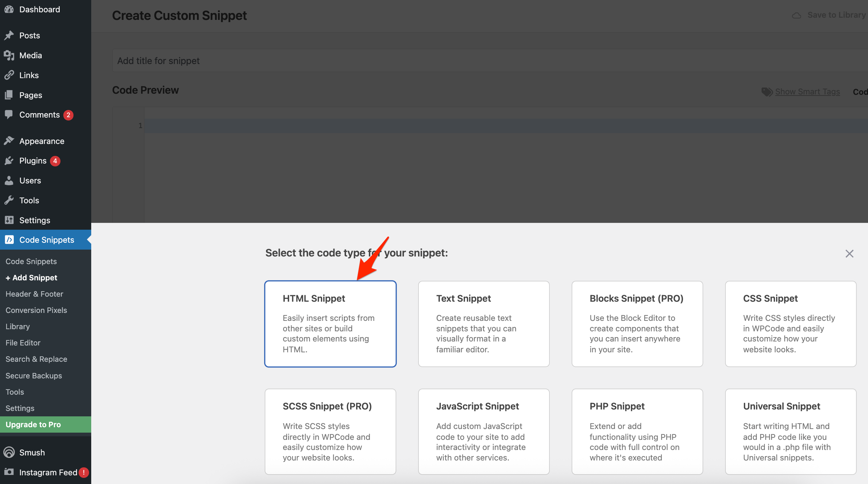Click the Smush sidebar icon
The height and width of the screenshot is (484, 868).
(x=9, y=453)
